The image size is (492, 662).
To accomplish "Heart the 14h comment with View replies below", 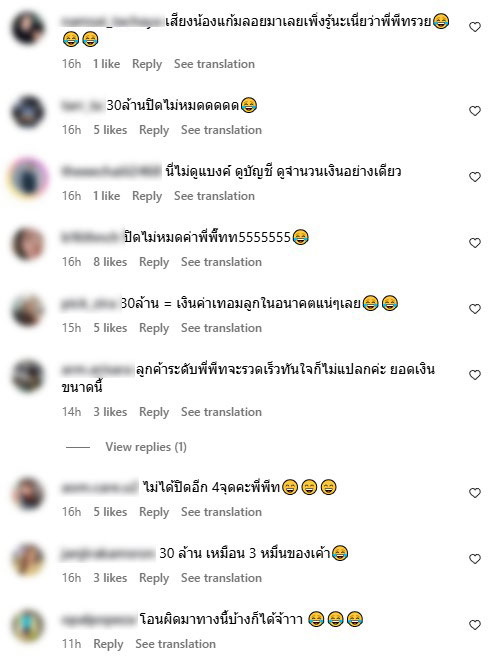I will (475, 375).
